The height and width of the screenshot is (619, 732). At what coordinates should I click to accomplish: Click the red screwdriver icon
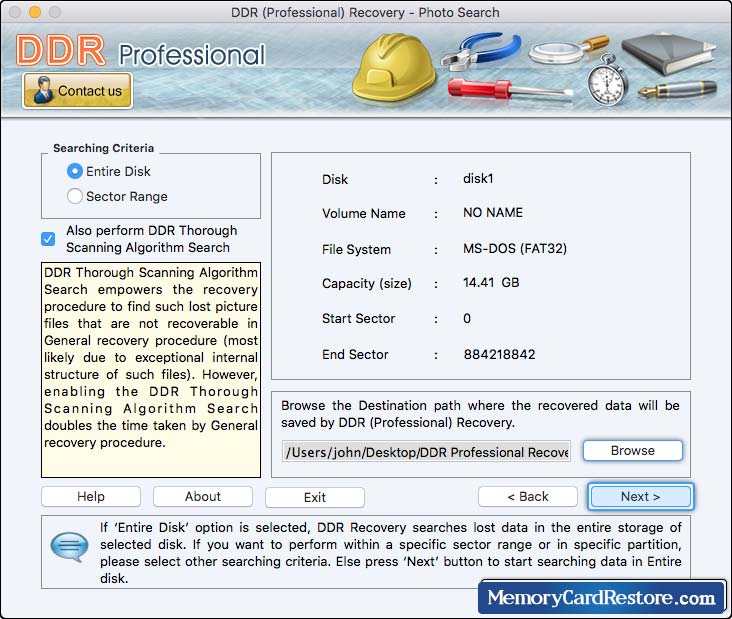click(x=510, y=89)
